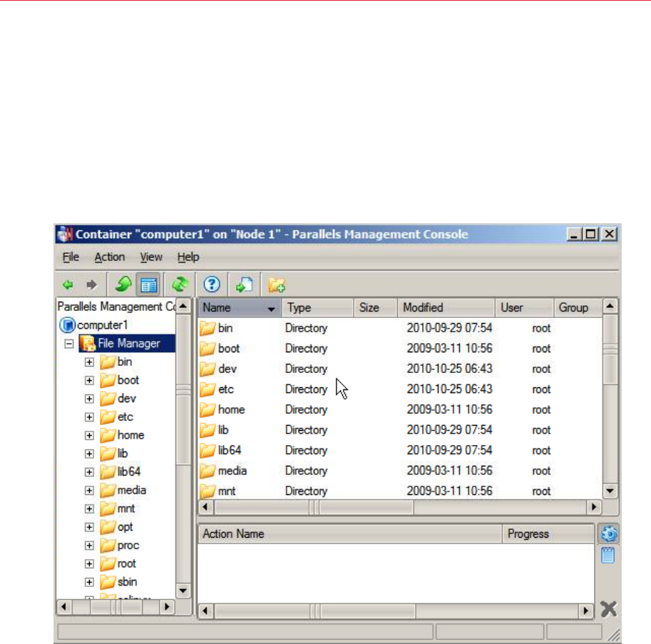
Task: Click the file list vertical scrollbar thumb
Action: (x=610, y=349)
